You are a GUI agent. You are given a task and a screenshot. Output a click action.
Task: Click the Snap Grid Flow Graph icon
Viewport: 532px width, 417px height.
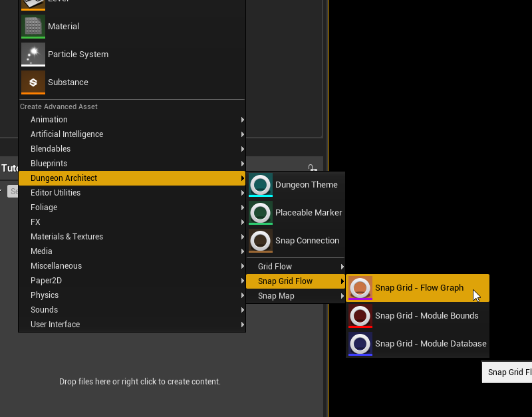(x=360, y=288)
